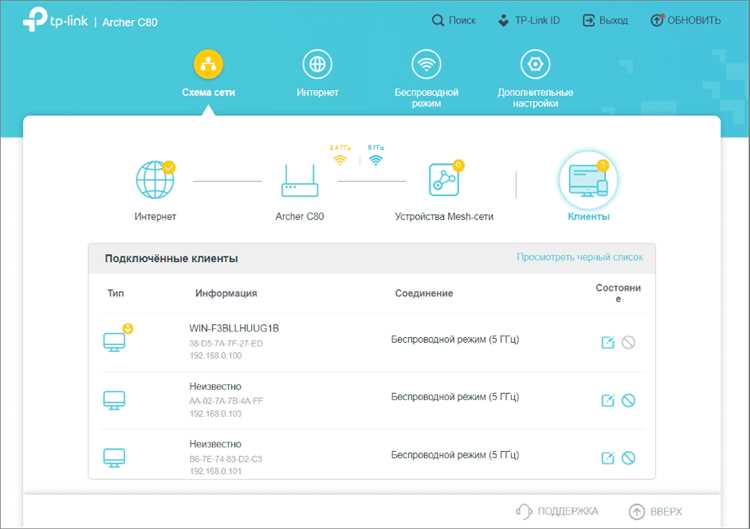The image size is (750, 529).
Task: Click the WIN-F3BLLHUUG1B device name
Action: (x=234, y=328)
